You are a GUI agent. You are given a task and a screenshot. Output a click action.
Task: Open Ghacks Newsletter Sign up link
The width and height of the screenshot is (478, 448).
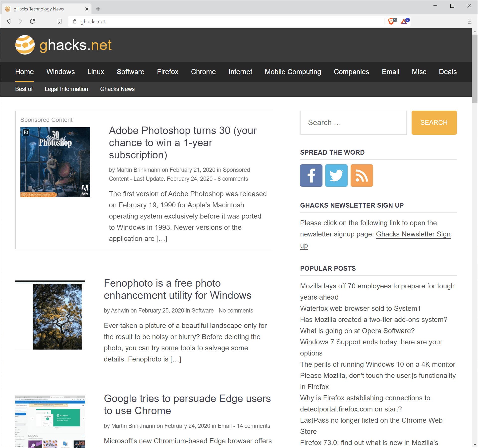tap(413, 234)
